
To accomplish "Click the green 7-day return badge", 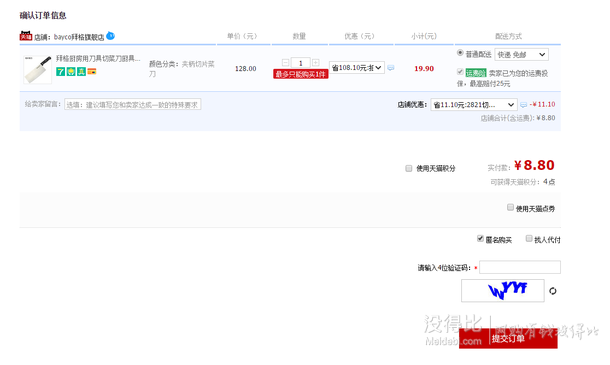I will coord(60,71).
